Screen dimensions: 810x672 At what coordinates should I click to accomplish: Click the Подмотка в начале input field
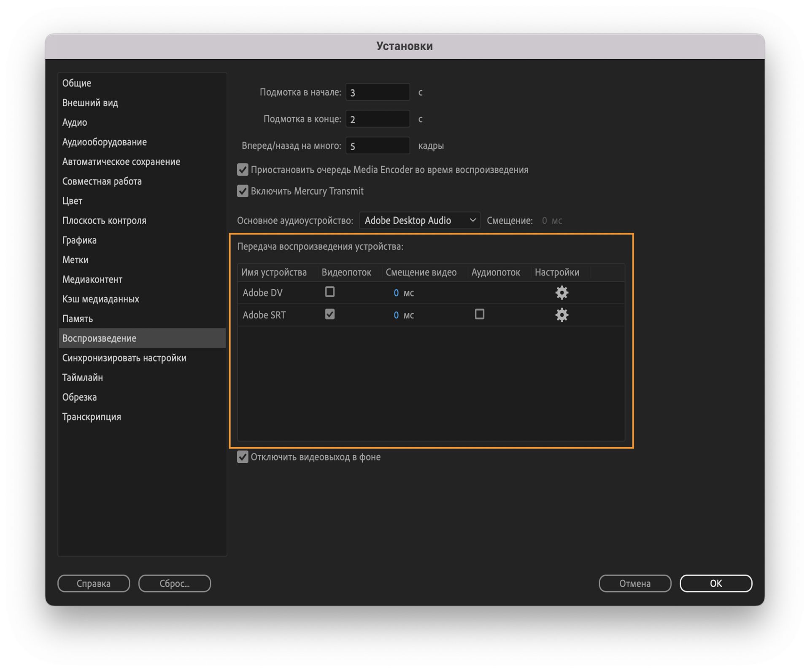(377, 92)
